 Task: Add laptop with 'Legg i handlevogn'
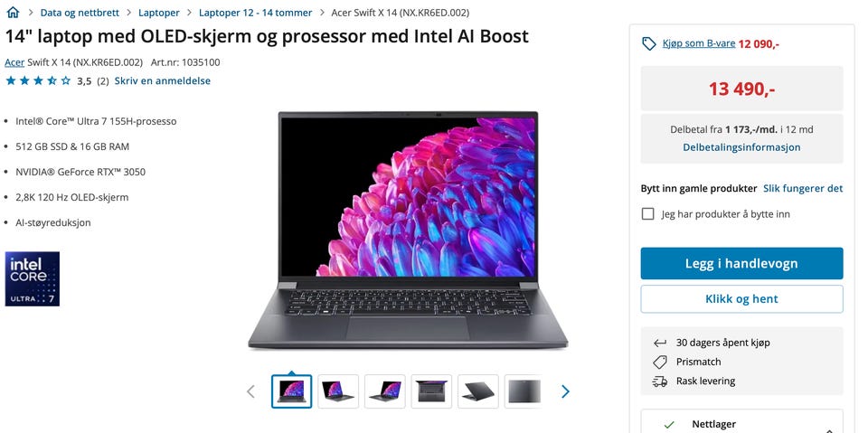(741, 264)
